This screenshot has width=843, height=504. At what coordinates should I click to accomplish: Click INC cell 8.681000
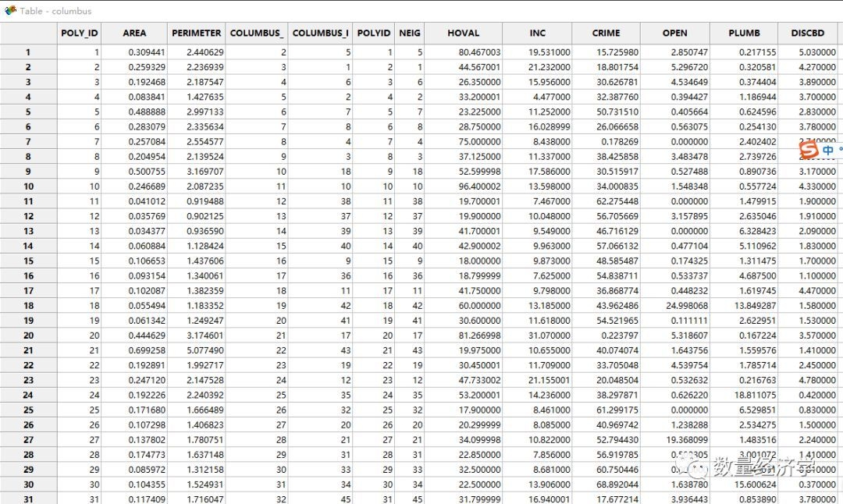pyautogui.click(x=537, y=470)
